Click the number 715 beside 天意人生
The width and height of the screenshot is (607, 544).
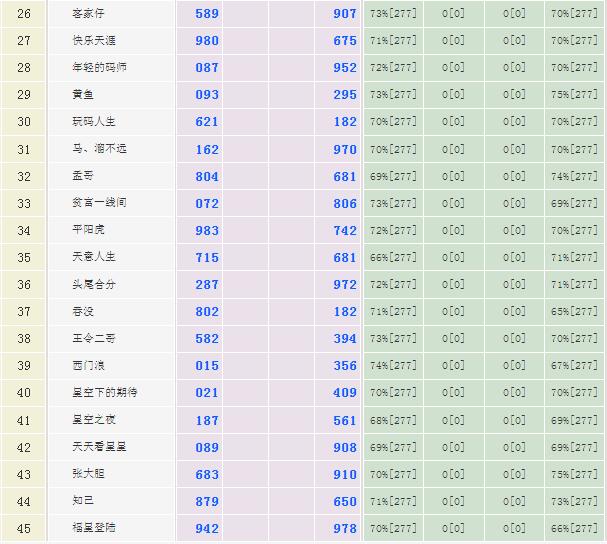click(x=207, y=257)
